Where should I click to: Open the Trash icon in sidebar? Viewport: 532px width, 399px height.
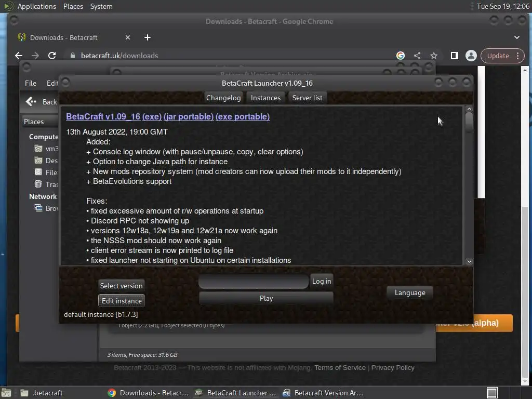tap(38, 184)
